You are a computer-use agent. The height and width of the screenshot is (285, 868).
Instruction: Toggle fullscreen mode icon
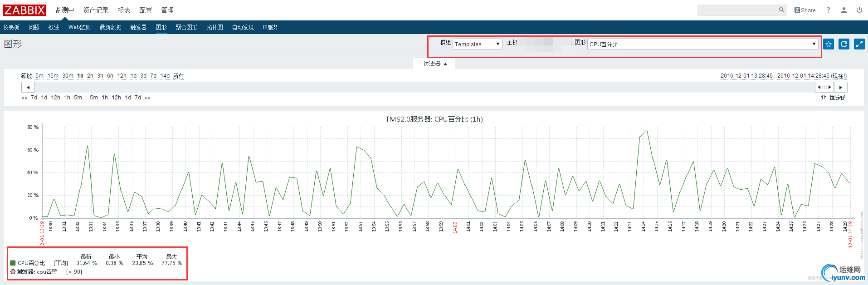point(859,44)
